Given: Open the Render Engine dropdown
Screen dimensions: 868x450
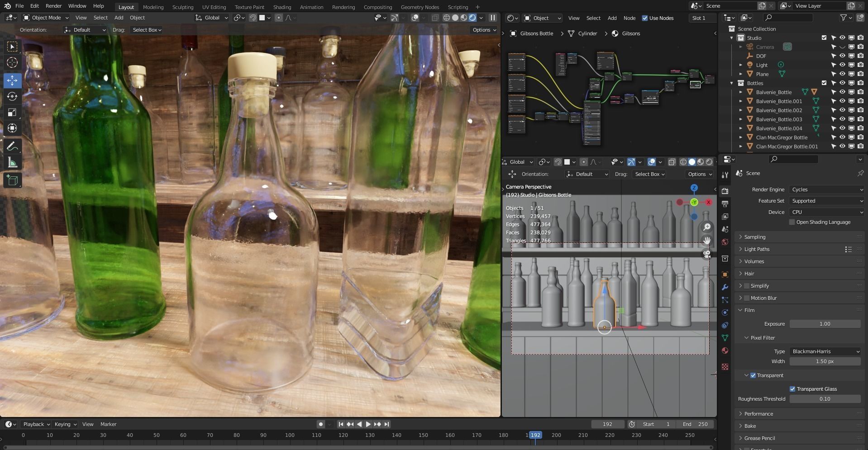Looking at the screenshot, I should [827, 189].
